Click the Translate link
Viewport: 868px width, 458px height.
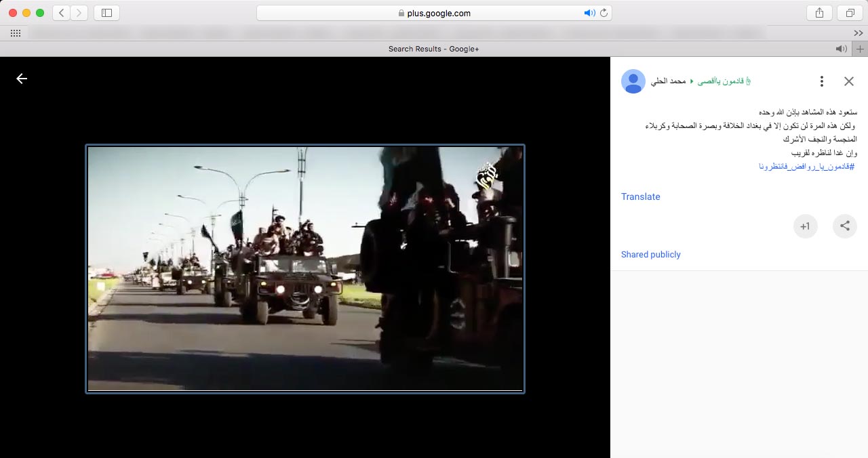640,196
